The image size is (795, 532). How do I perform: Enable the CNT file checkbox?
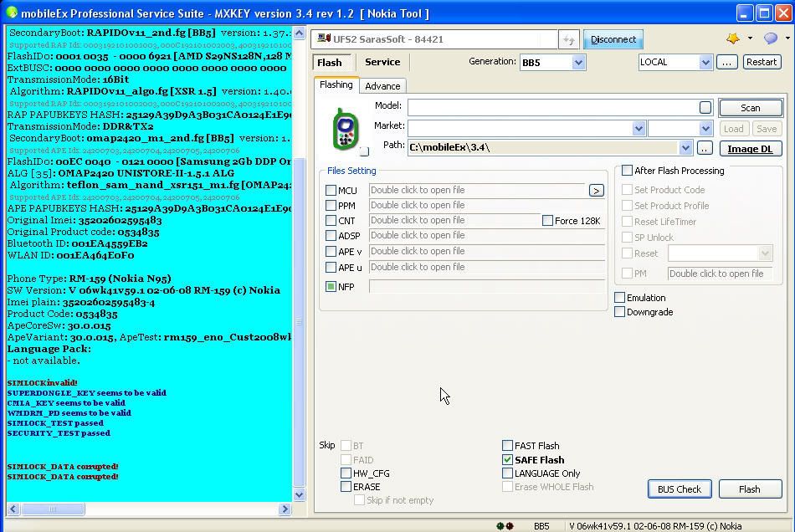[x=331, y=221]
